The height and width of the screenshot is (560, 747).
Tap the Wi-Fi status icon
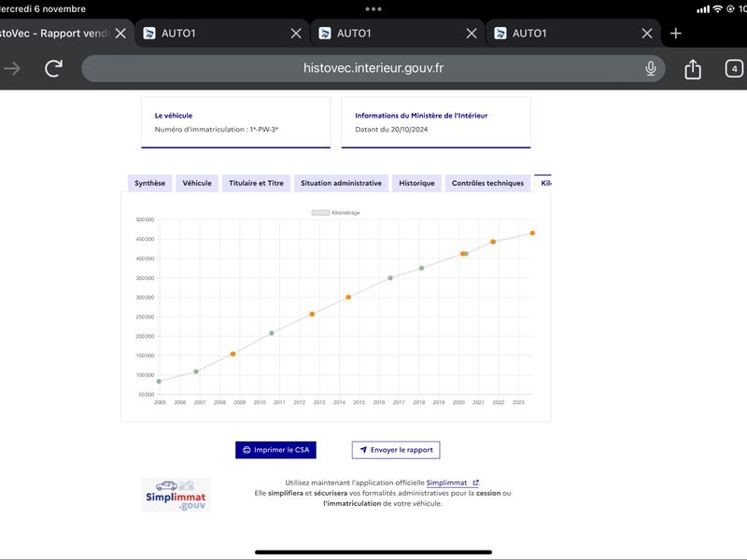(x=717, y=9)
